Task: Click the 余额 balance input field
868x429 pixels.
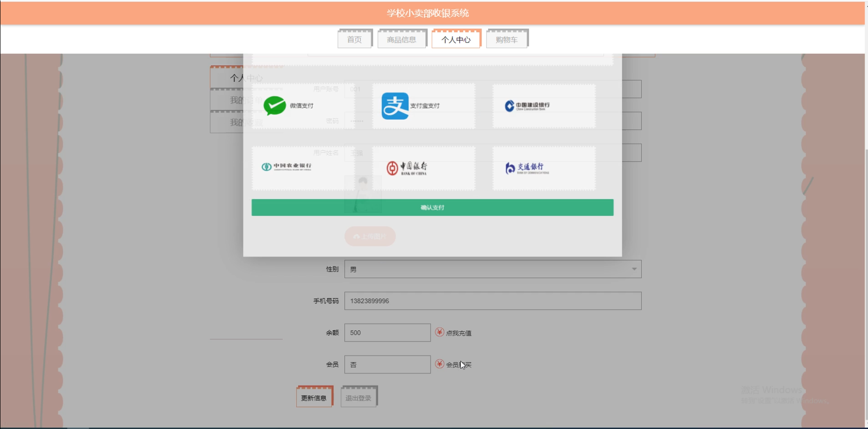Action: (387, 333)
